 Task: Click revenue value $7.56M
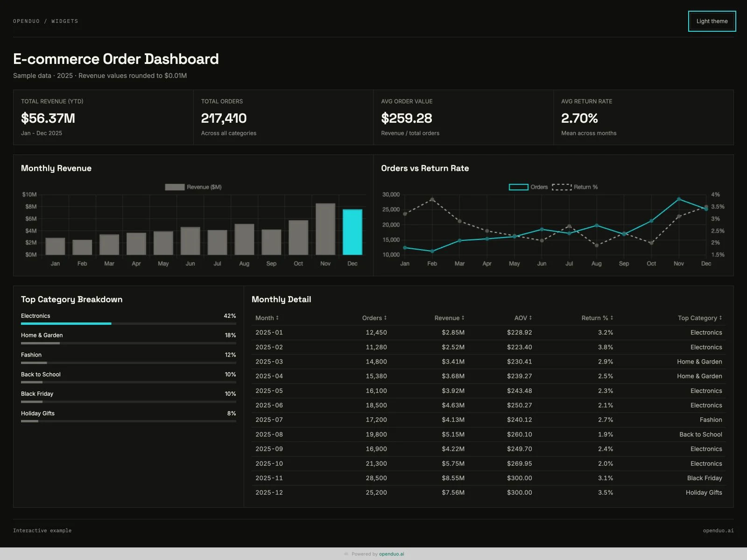[453, 492]
